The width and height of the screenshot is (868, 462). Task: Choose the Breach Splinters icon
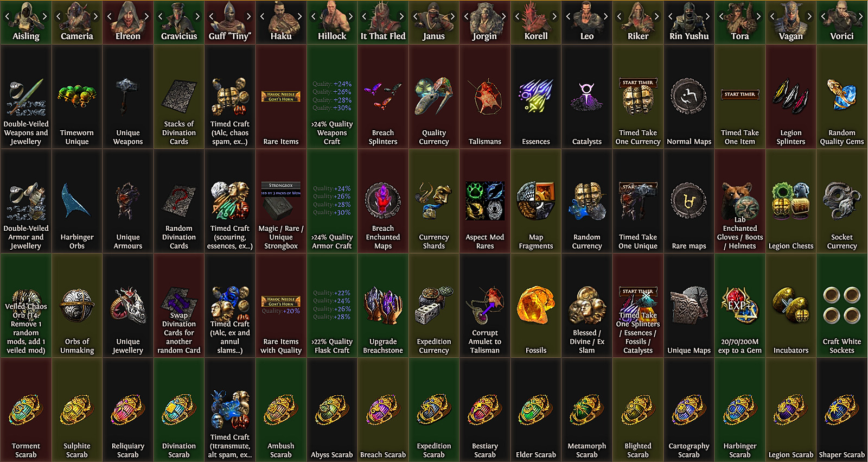[x=382, y=97]
